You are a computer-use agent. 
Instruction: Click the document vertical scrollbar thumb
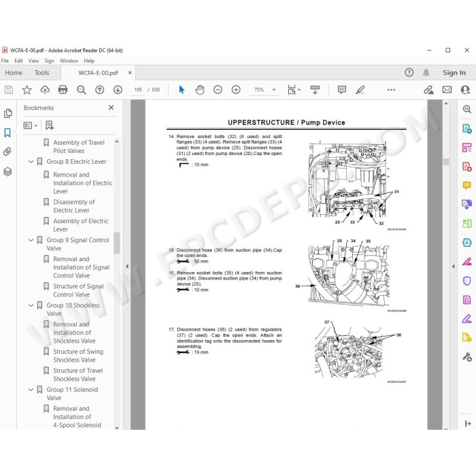click(445, 162)
